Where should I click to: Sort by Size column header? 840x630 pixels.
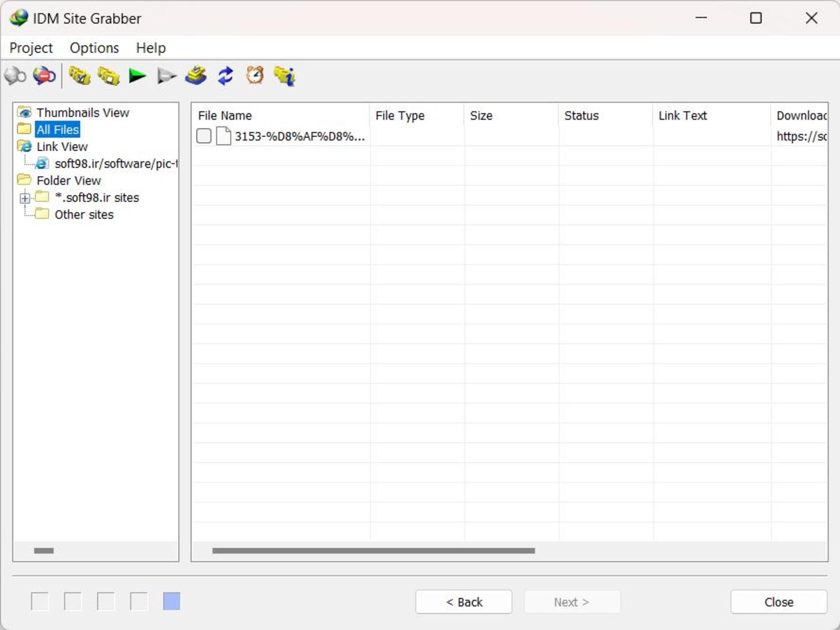tap(511, 115)
